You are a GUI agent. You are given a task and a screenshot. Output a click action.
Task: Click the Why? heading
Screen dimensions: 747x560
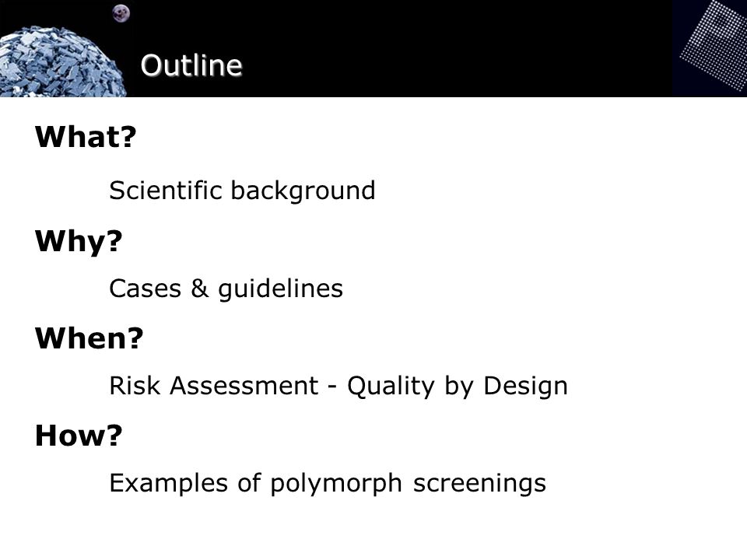79,241
